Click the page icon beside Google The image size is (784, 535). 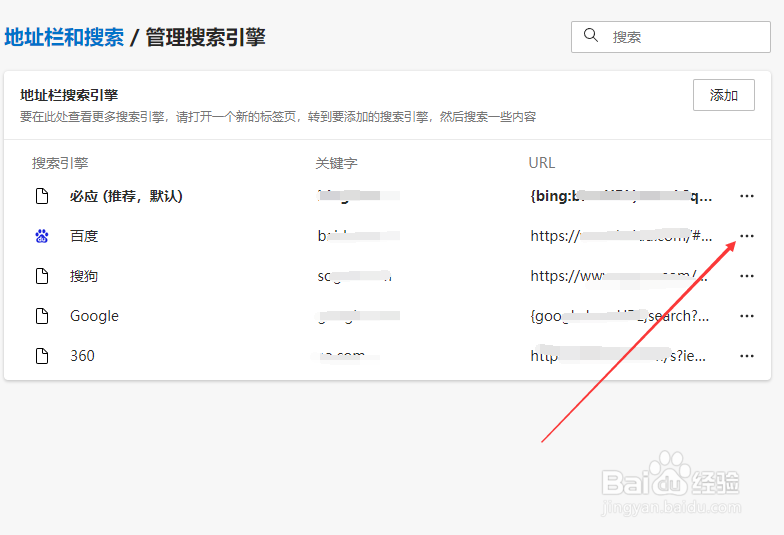(42, 316)
